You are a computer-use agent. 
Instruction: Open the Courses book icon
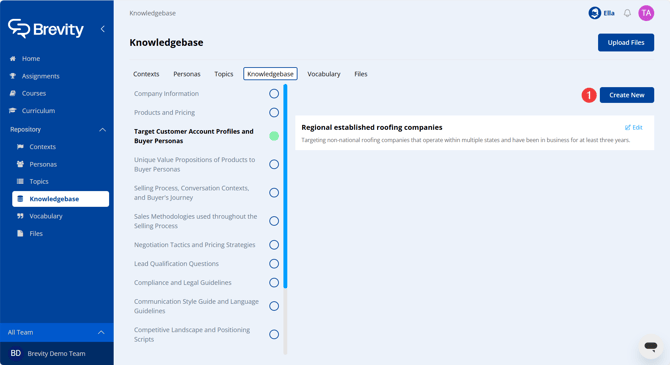click(x=13, y=93)
